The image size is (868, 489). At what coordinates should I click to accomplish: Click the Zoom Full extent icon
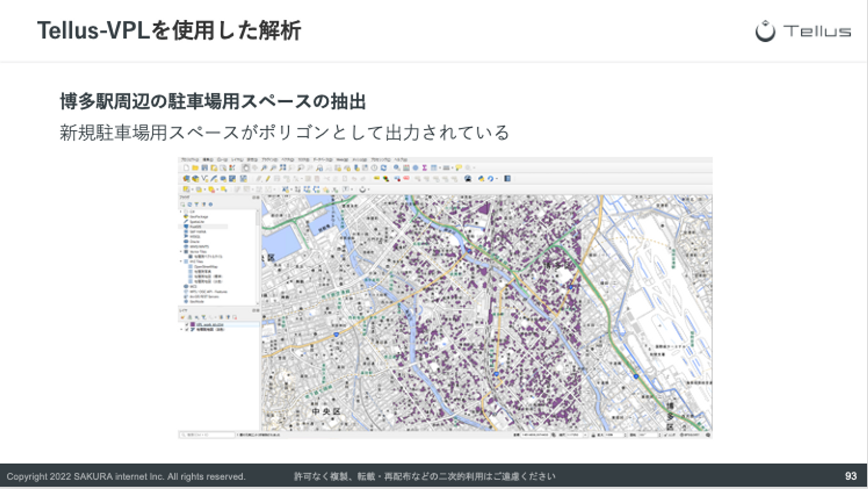point(283,168)
